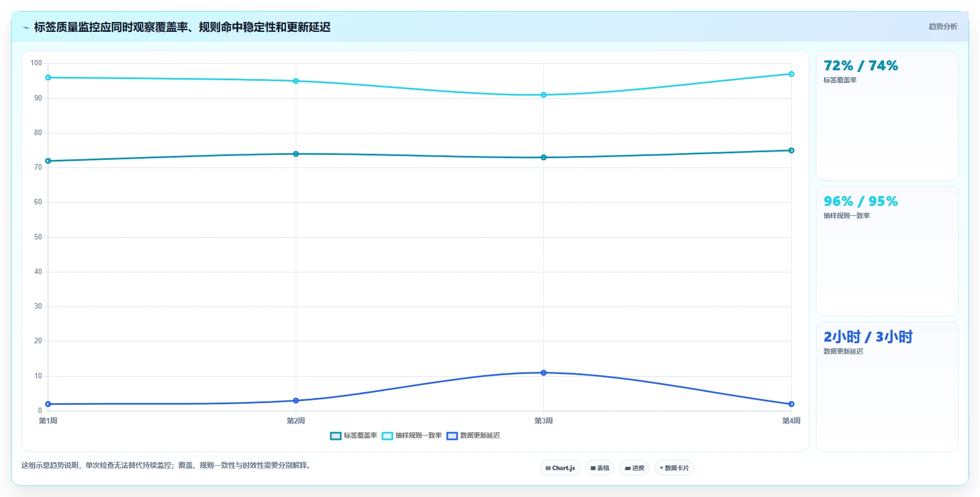Click the 标签覆盖率 data point at 第2周
The height and width of the screenshot is (497, 980).
(x=296, y=154)
